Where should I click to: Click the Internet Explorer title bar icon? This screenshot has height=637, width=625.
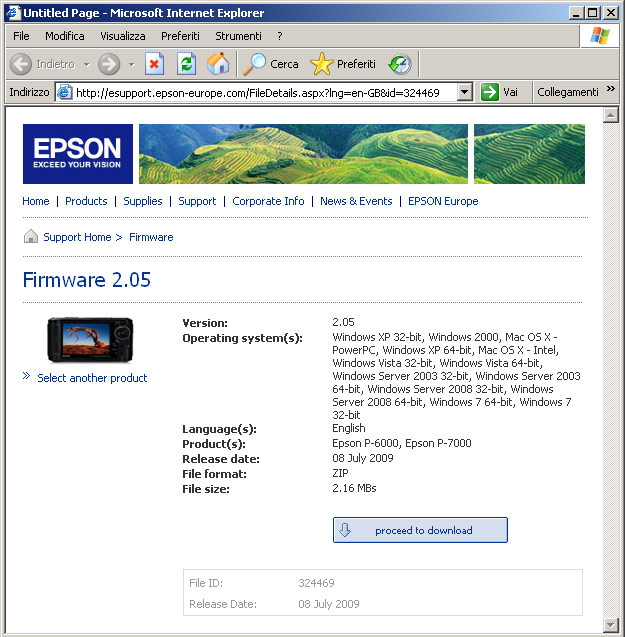click(x=13, y=13)
